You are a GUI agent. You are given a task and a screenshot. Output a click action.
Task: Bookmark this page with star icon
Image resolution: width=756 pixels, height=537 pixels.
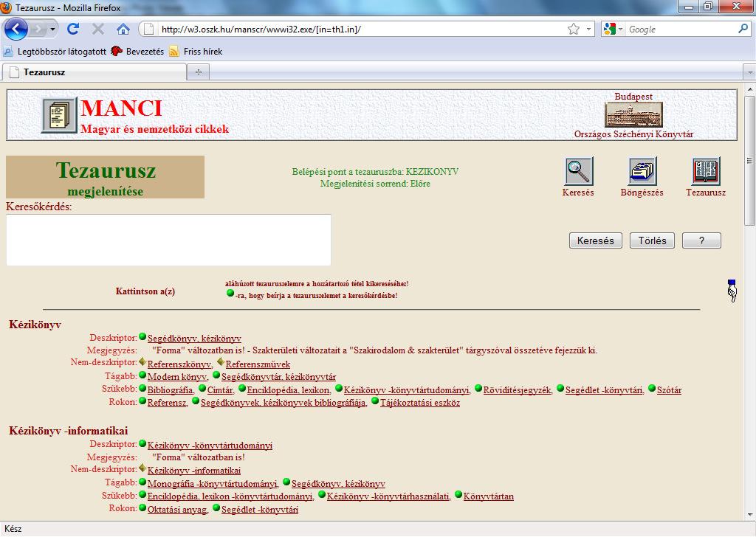(573, 30)
